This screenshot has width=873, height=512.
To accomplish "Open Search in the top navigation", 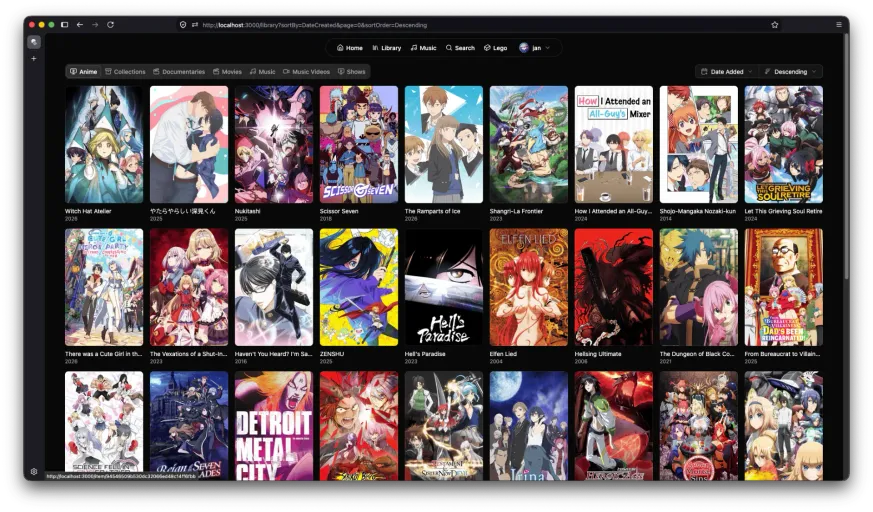I will pyautogui.click(x=460, y=48).
